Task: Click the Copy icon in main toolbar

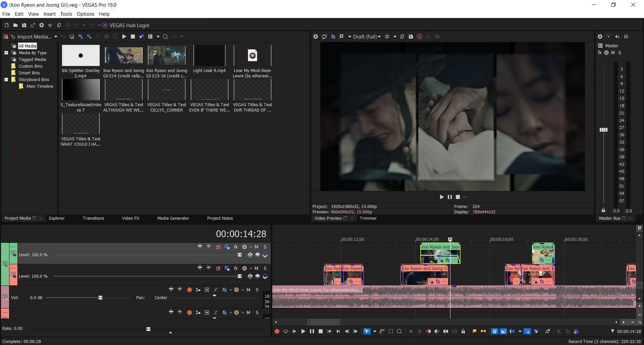Action: tap(59, 25)
